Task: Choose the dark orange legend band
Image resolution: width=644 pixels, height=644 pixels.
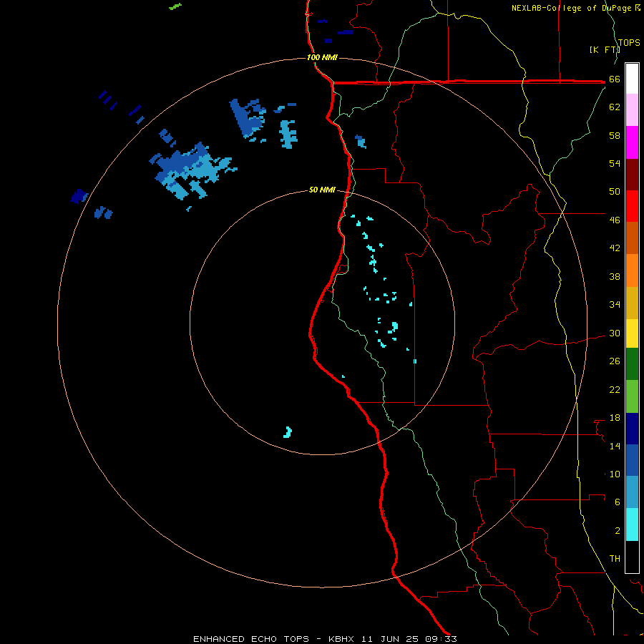Action: pyautogui.click(x=632, y=238)
